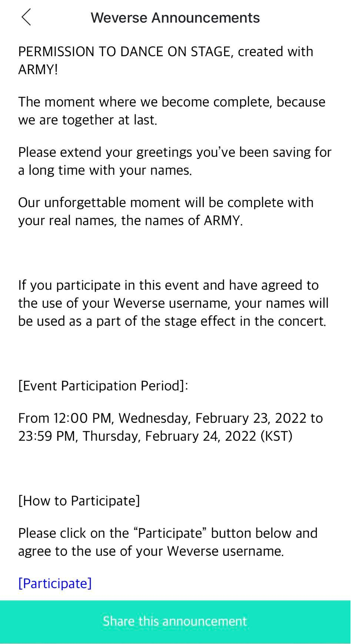Click "a long time with your names." line
Image resolution: width=352 pixels, height=644 pixels.
click(x=105, y=170)
